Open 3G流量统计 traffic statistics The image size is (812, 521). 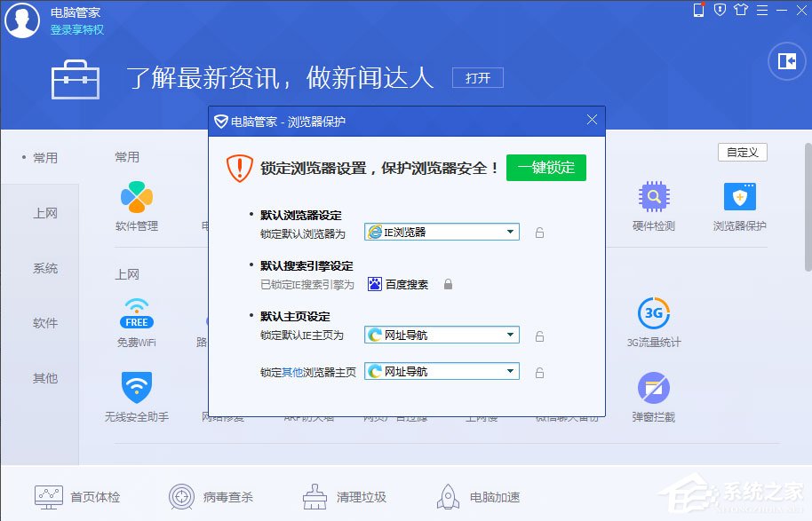652,320
